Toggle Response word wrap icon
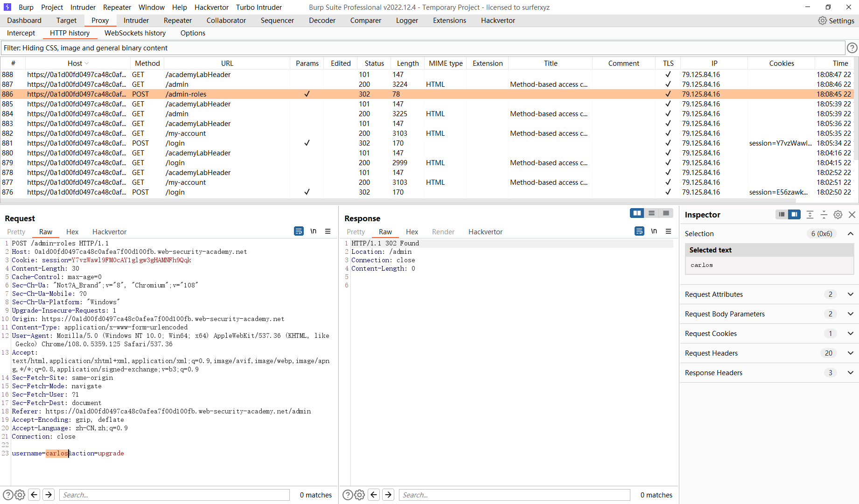The image size is (859, 504). [x=639, y=231]
